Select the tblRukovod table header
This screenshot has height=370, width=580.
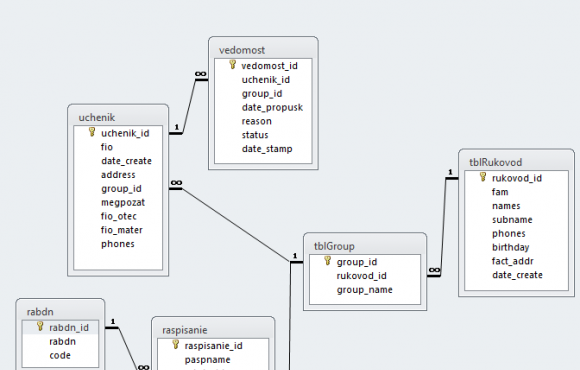tap(516, 162)
